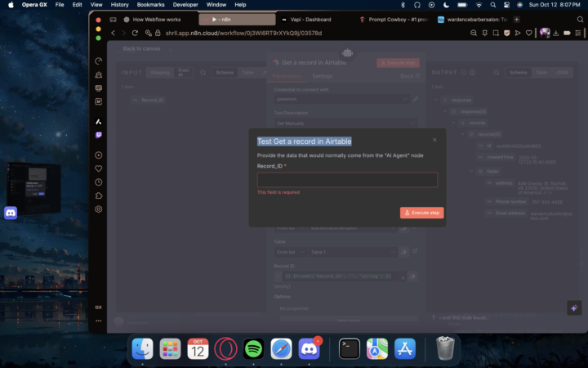
Task: Open Twitch in the Opera sidebar
Action: (x=99, y=135)
